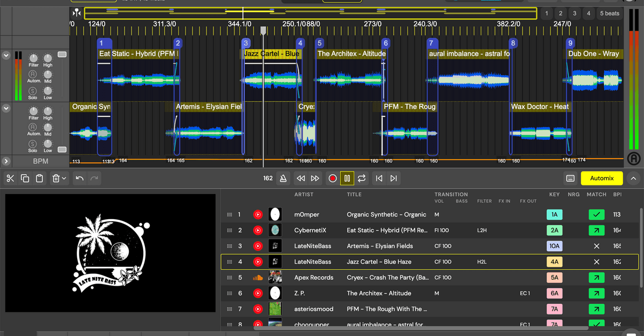Image resolution: width=644 pixels, height=336 pixels.
Task: Click the Duplicate/Copy icon in the edit toolbar
Action: pyautogui.click(x=25, y=178)
